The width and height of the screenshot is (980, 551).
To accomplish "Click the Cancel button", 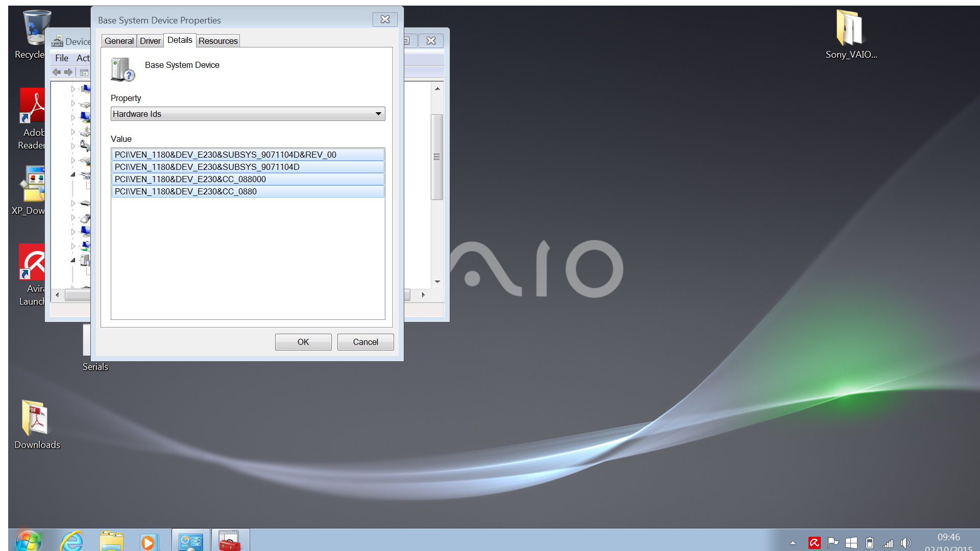I will [365, 342].
